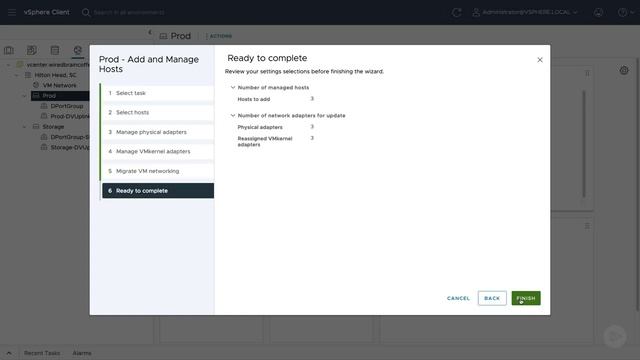Viewport: 640px width, 360px height.
Task: Switch to Storage inventory view
Action: 55,50
